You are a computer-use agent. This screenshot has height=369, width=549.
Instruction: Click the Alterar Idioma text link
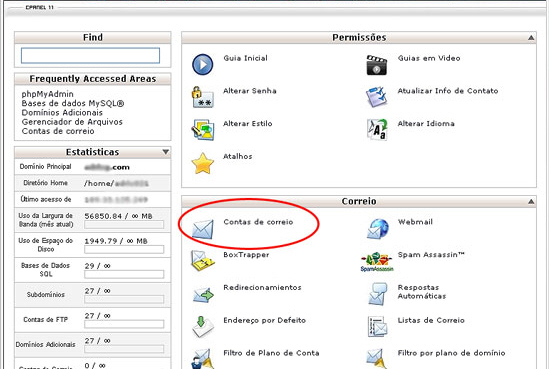tap(426, 124)
